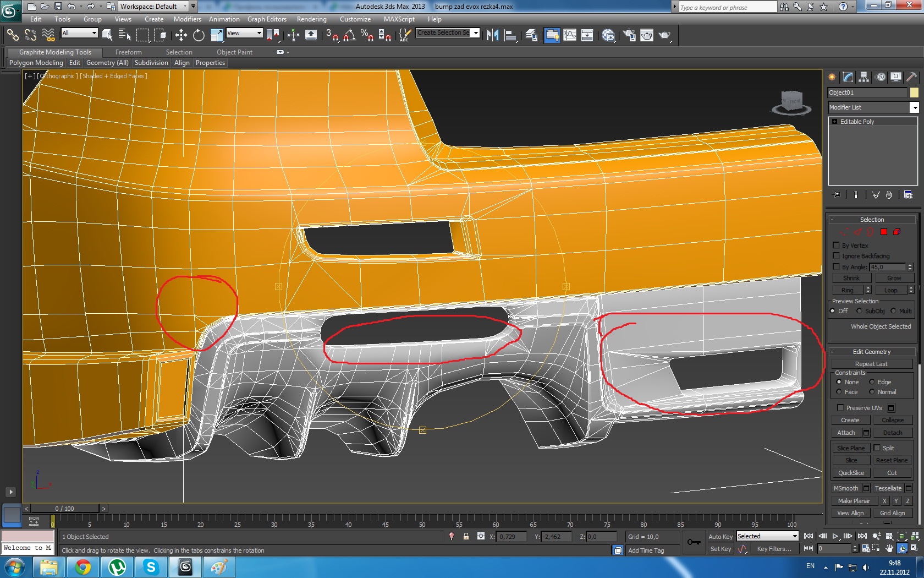Viewport: 924px width, 578px height.
Task: Collapse the Edit Geometry rollout
Action: tap(872, 352)
